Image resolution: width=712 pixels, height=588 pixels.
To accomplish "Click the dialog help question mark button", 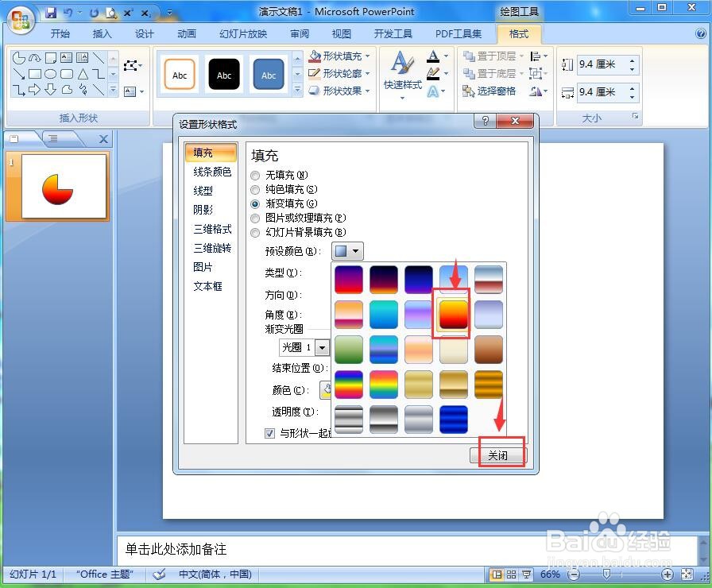I will 485,122.
